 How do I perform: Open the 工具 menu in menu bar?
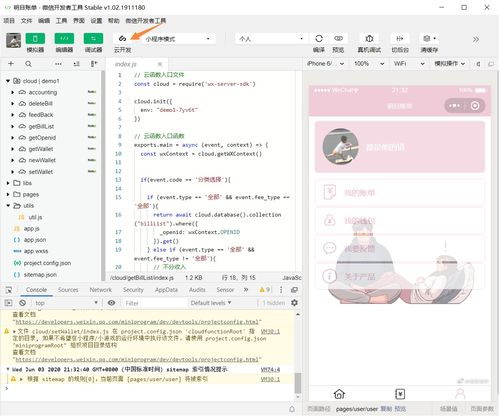point(61,21)
